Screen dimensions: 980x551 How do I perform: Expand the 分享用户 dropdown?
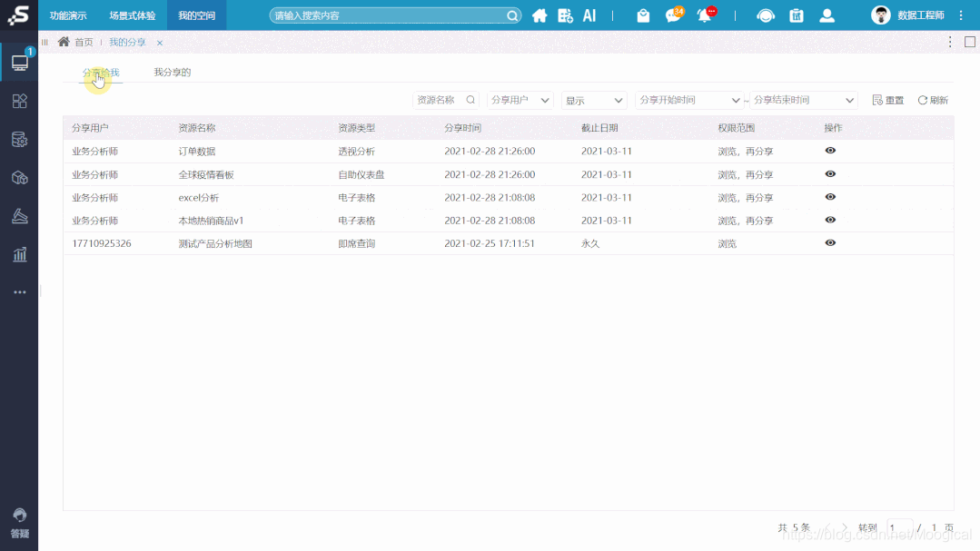click(520, 100)
